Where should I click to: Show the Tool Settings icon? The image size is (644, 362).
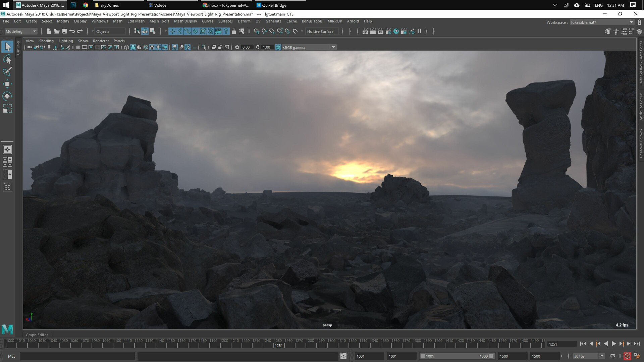click(632, 32)
